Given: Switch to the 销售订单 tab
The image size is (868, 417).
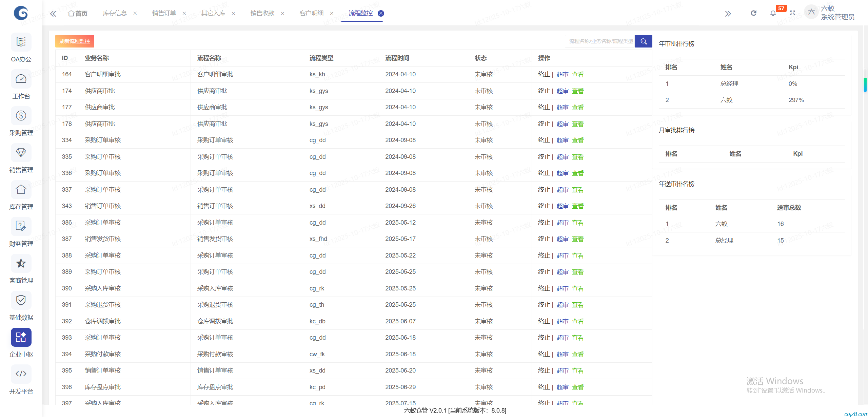Looking at the screenshot, I should click(164, 13).
